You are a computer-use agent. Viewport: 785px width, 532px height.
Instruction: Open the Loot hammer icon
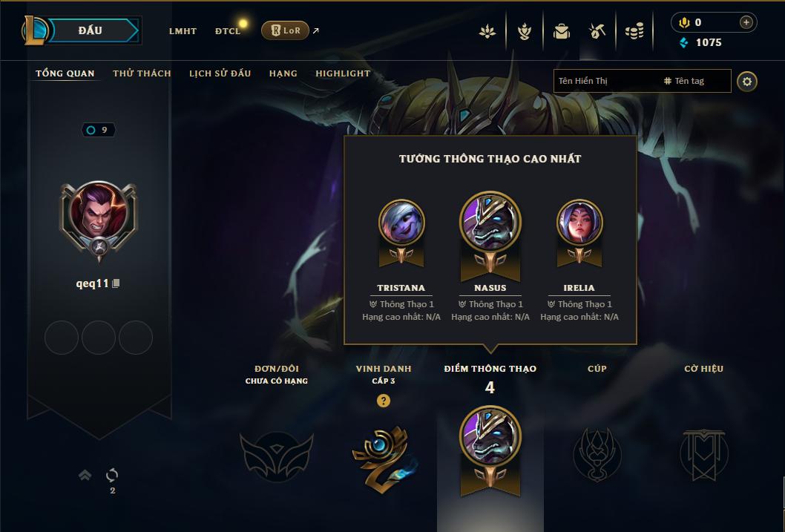[597, 32]
